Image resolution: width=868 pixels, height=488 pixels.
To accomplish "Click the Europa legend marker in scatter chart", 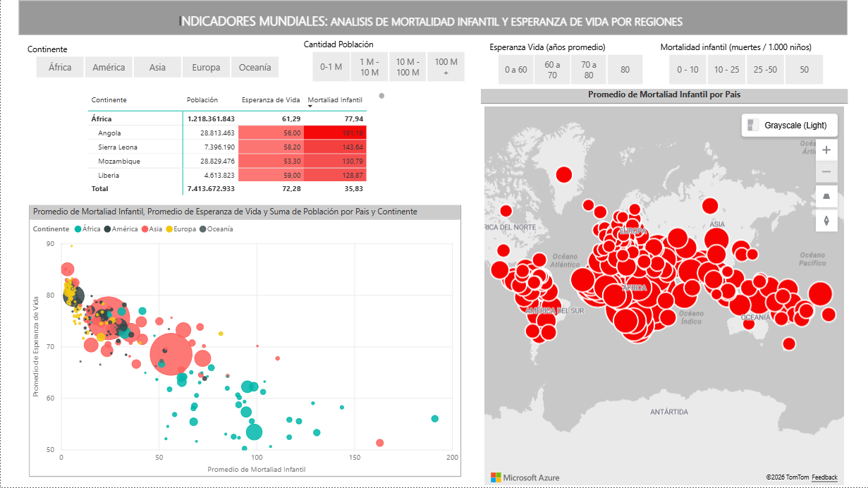I will pyautogui.click(x=170, y=229).
